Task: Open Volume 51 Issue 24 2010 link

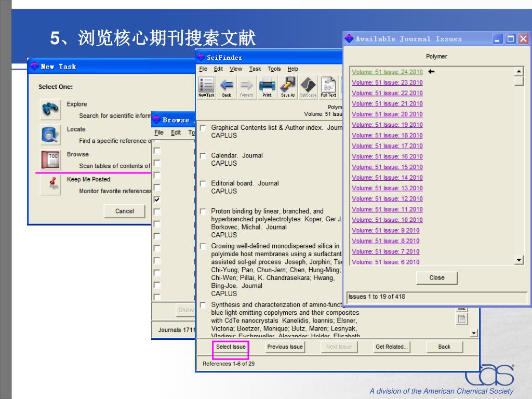Action: [x=387, y=72]
